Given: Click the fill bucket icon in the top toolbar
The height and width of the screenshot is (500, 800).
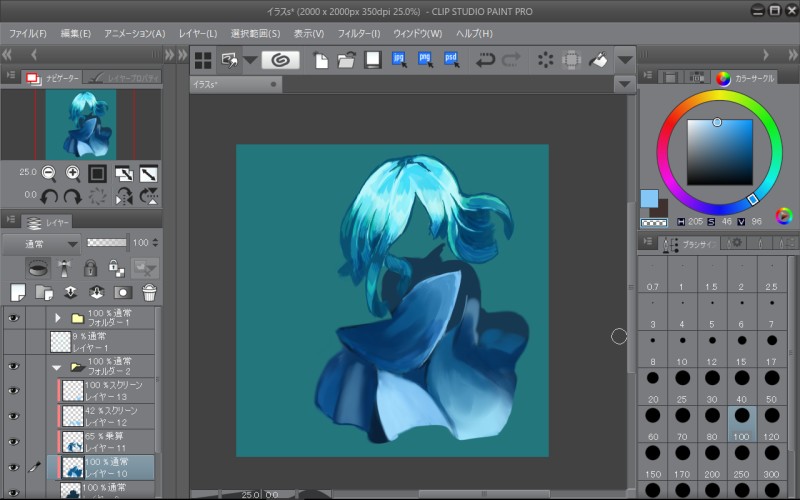Looking at the screenshot, I should 597,60.
